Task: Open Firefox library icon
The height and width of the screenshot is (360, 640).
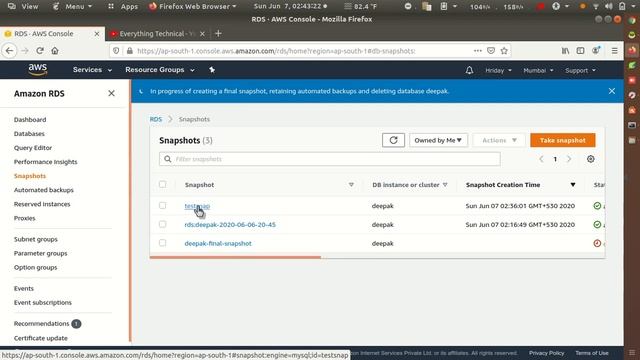Action: [x=565, y=51]
